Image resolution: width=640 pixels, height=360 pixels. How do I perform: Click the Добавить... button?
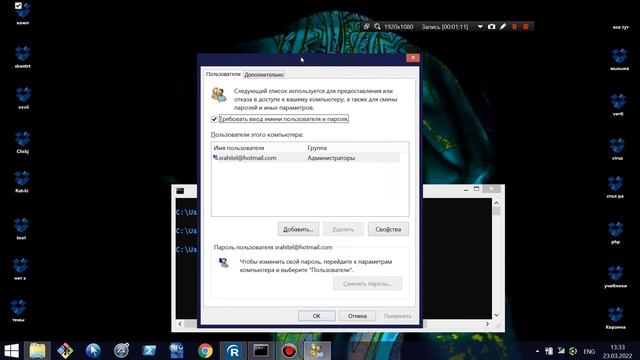(298, 229)
